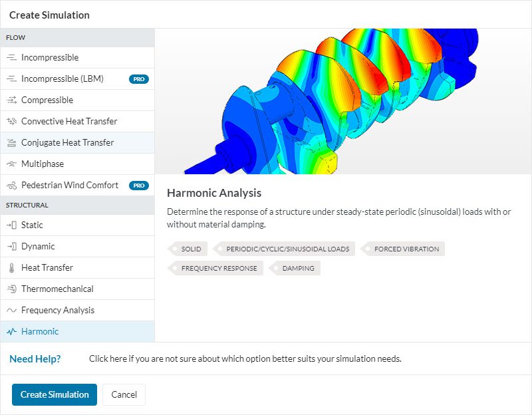The image size is (532, 415).
Task: Click the Convective Heat Transfer icon
Action: click(x=11, y=122)
